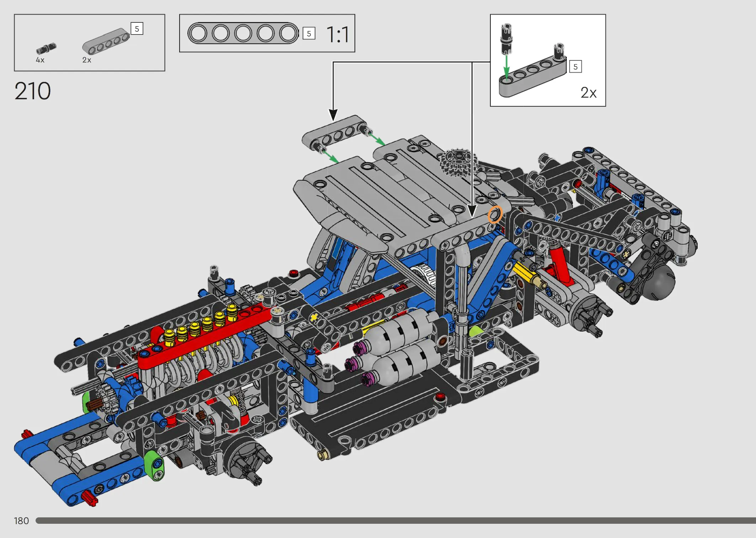756x538 pixels.
Task: Click the "1:1" scale text
Action: coord(338,35)
